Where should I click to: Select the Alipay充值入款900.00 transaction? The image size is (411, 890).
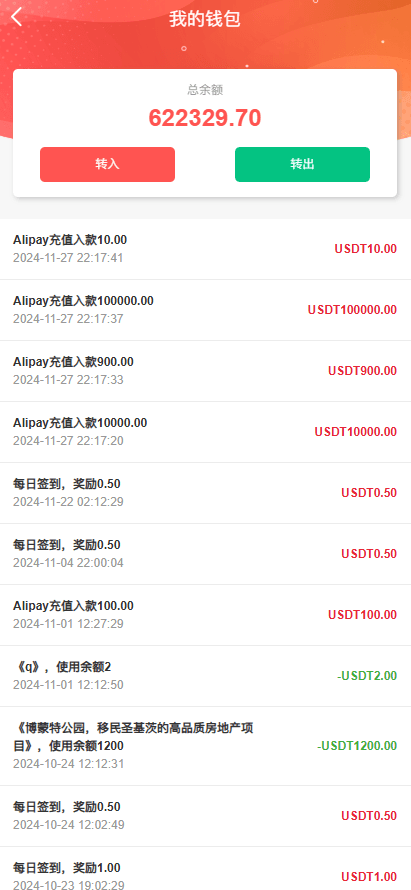coord(206,371)
